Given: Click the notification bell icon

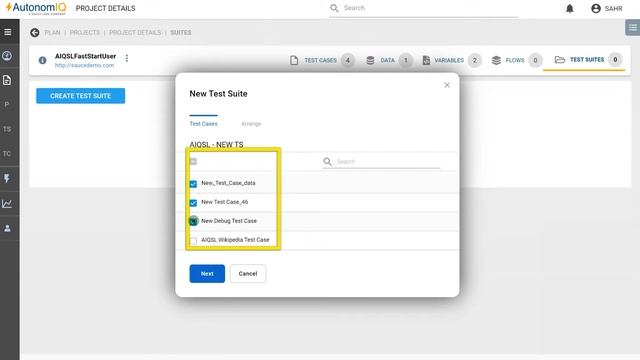Looking at the screenshot, I should pos(570,9).
